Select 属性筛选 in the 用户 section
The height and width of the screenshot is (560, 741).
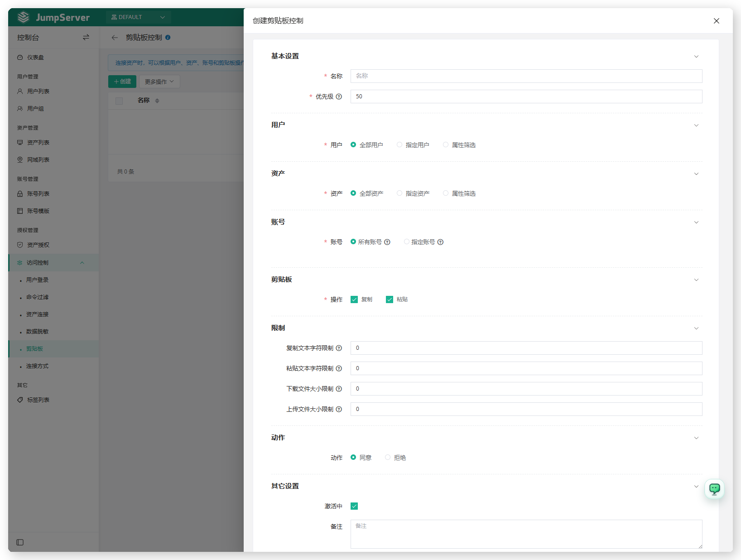(459, 145)
